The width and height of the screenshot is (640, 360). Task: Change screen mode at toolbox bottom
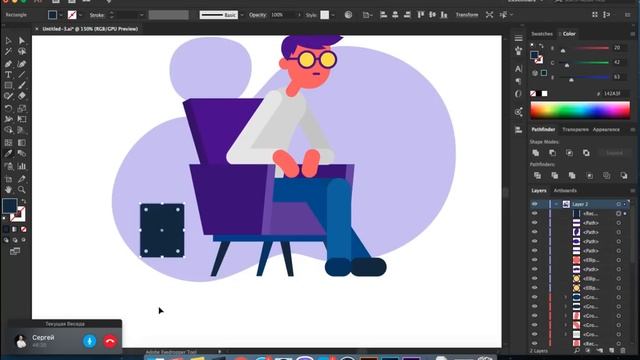[x=15, y=251]
